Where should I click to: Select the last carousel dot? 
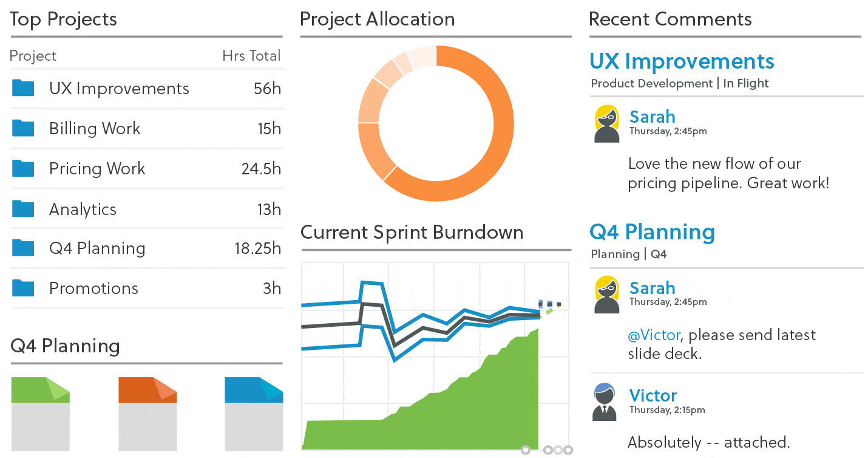click(x=569, y=449)
